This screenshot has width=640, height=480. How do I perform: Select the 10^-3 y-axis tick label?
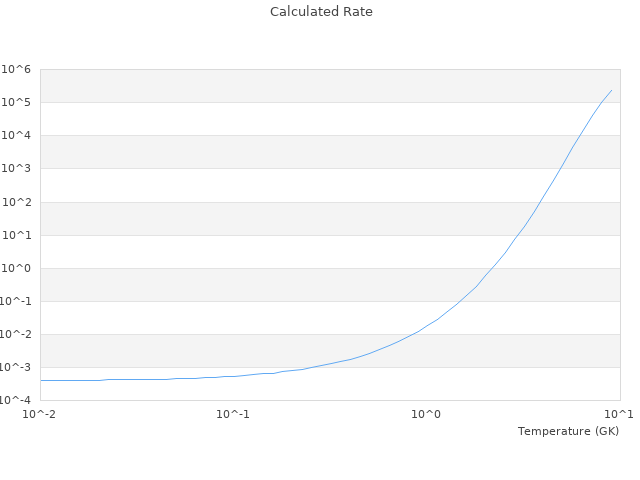point(16,367)
